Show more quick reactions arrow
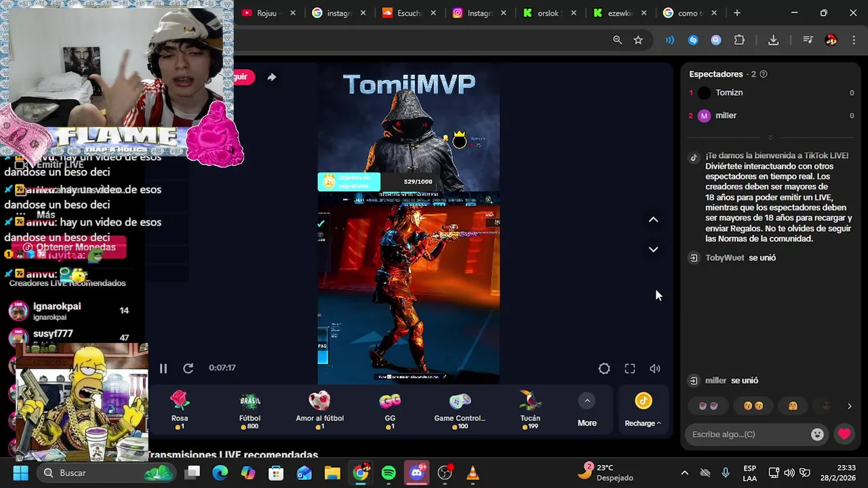This screenshot has width=868, height=488. pos(849,406)
